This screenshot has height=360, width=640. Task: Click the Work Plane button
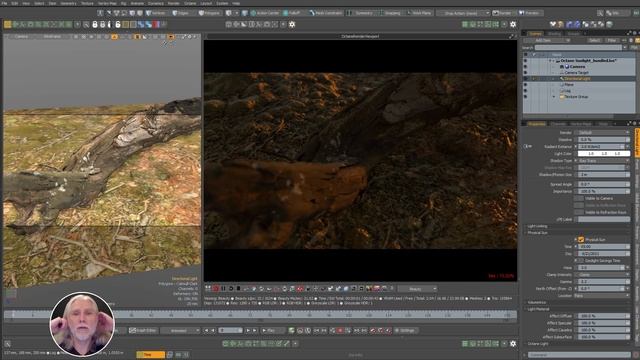click(420, 13)
